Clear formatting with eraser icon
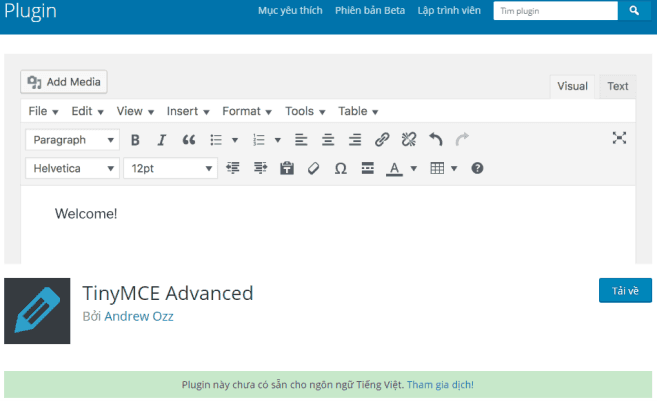The width and height of the screenshot is (657, 401). [x=313, y=168]
